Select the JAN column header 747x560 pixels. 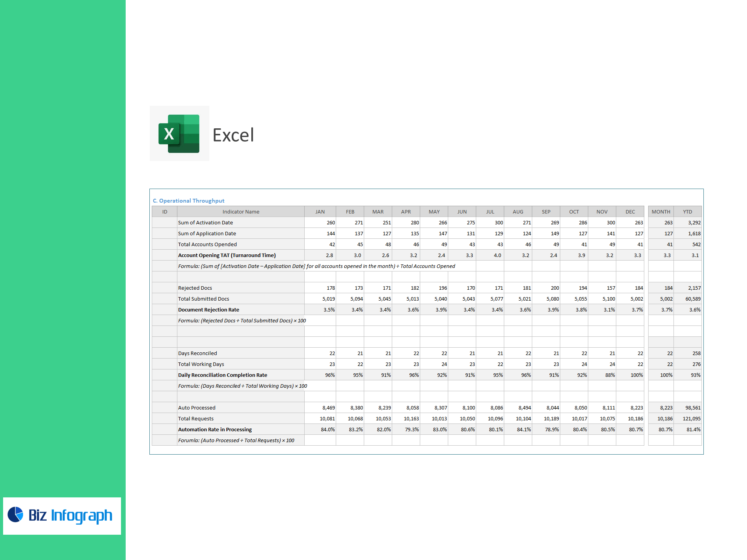point(320,212)
